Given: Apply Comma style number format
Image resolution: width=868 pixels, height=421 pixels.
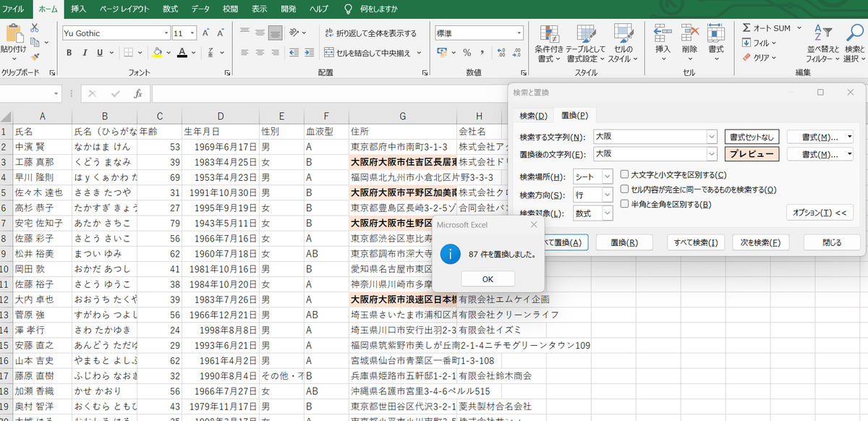Looking at the screenshot, I should (x=482, y=53).
